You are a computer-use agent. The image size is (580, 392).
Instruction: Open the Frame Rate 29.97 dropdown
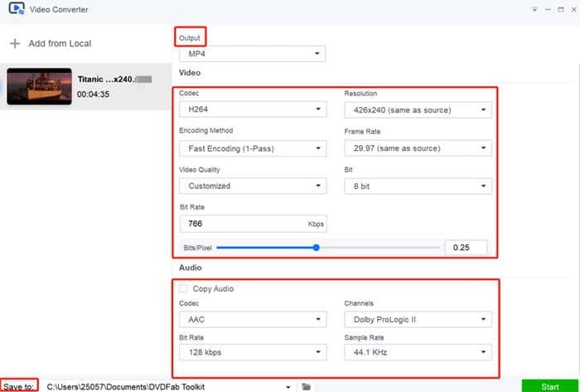(x=418, y=148)
